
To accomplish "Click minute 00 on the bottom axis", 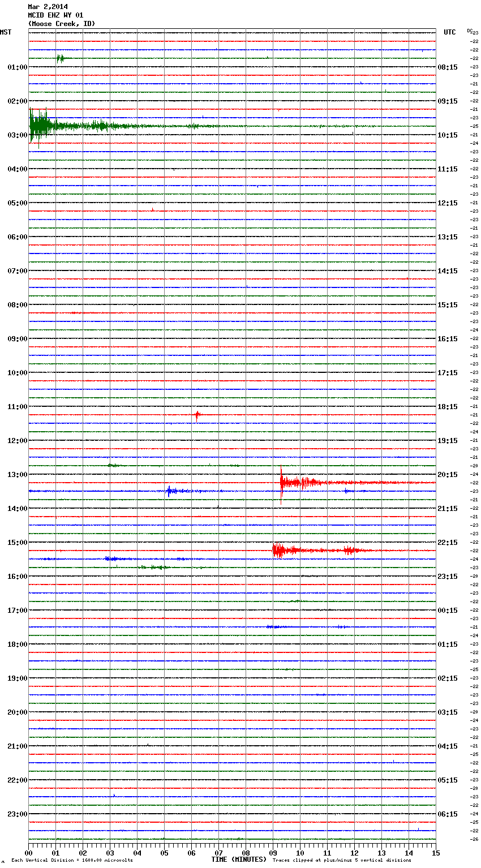I will point(28,853).
